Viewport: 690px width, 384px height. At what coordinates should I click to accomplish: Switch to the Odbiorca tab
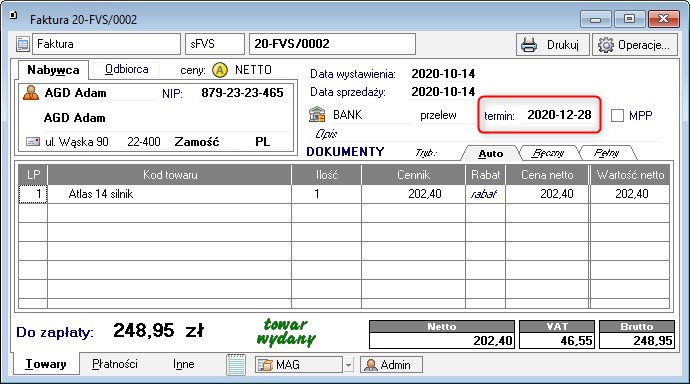coord(127,69)
